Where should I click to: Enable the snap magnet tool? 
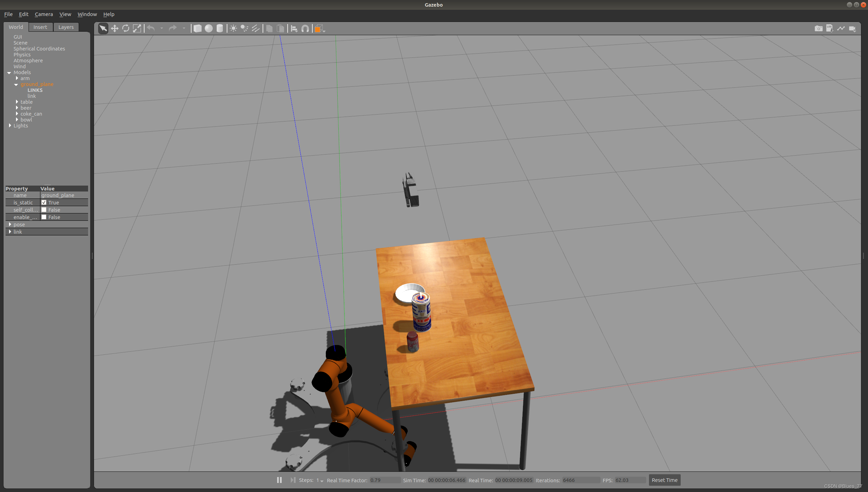305,29
